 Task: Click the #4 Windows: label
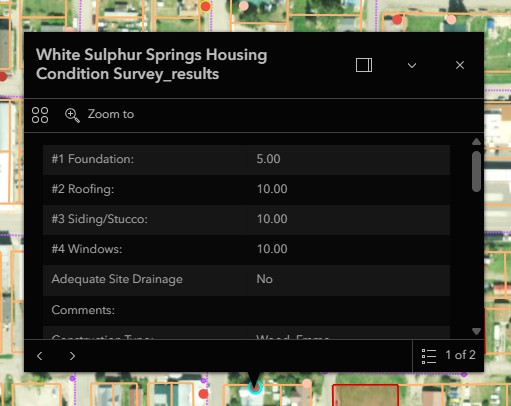pyautogui.click(x=87, y=249)
